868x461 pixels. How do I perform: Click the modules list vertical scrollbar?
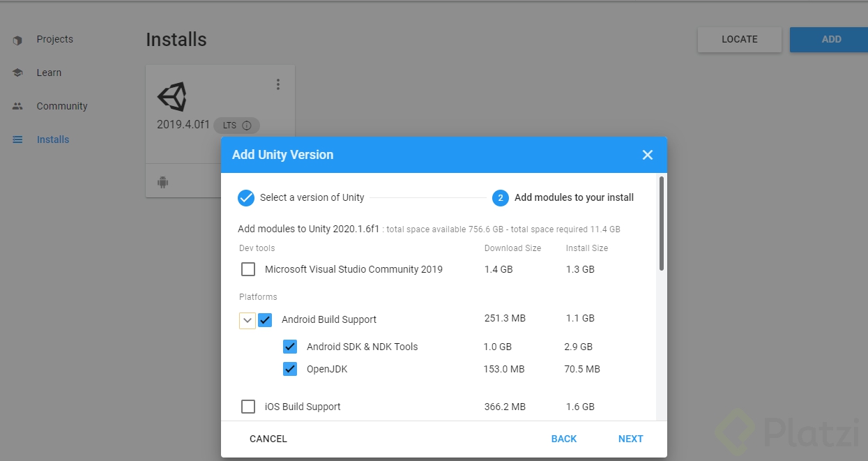coord(661,223)
